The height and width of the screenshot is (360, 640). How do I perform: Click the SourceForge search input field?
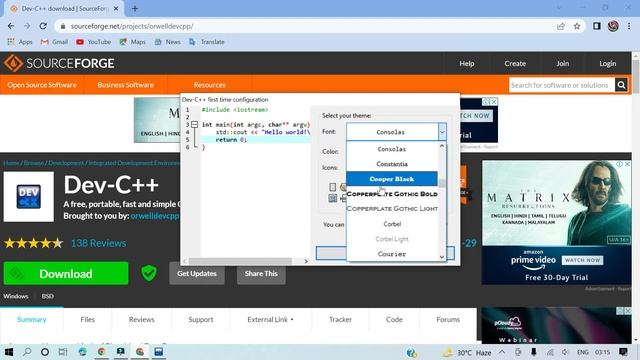point(562,85)
